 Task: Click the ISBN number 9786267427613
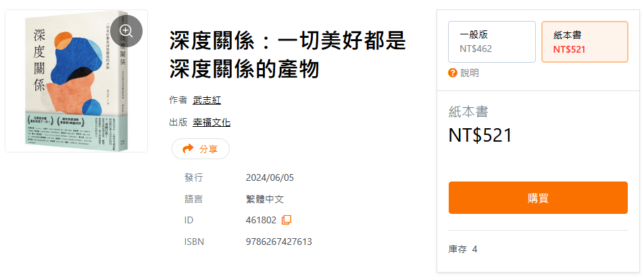[279, 242]
